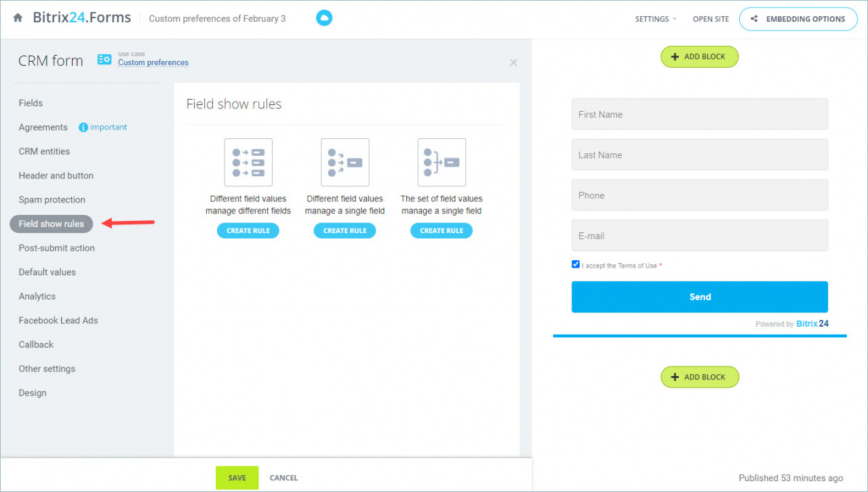Open the Settings dropdown in the header
The image size is (868, 492).
point(656,19)
